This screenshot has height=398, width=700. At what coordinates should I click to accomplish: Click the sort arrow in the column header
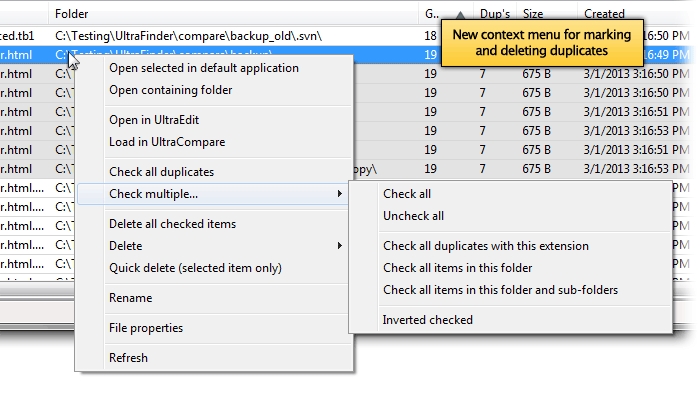[x=460, y=15]
